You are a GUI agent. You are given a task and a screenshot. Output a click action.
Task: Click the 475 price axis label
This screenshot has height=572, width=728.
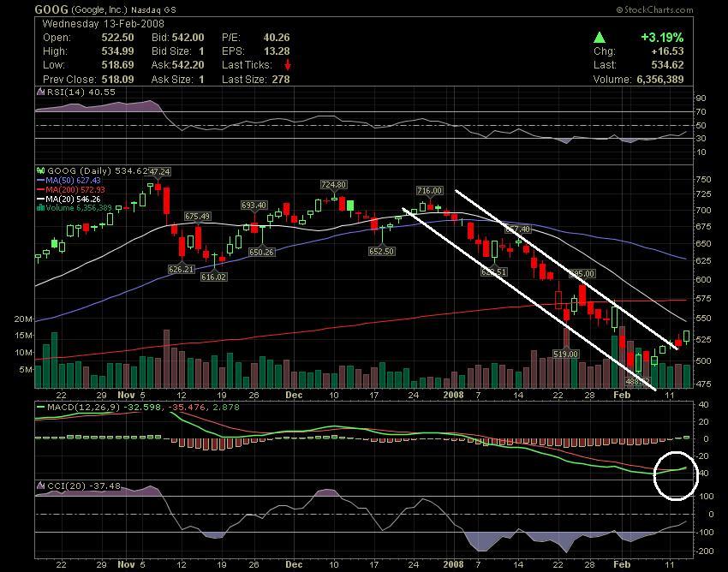click(703, 384)
